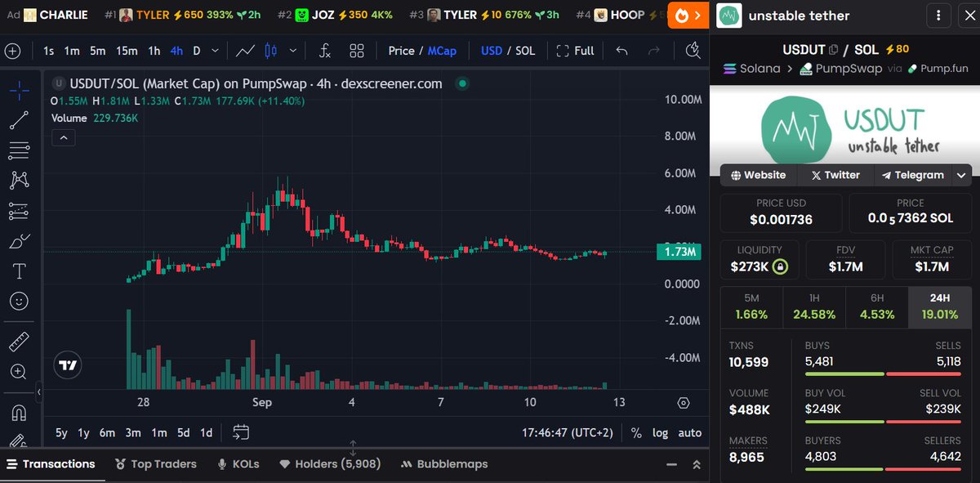Copy the USDUT token address

pos(834,50)
